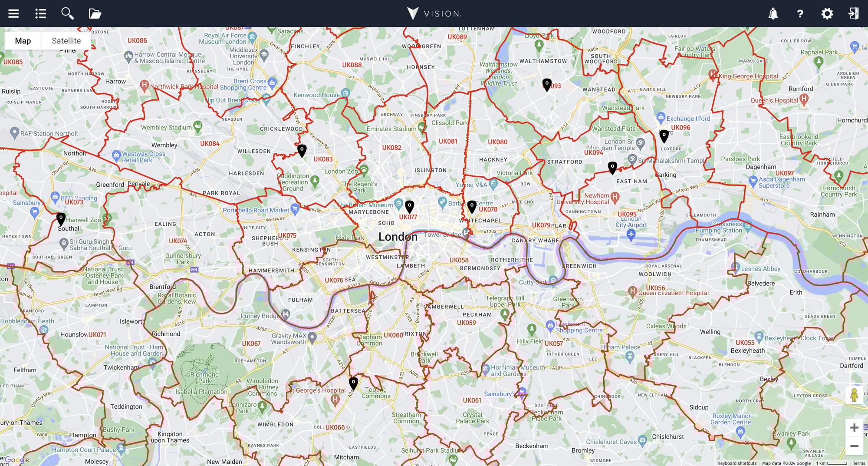Click the VISION logo
Screen dimensions: 868x466
click(x=434, y=13)
